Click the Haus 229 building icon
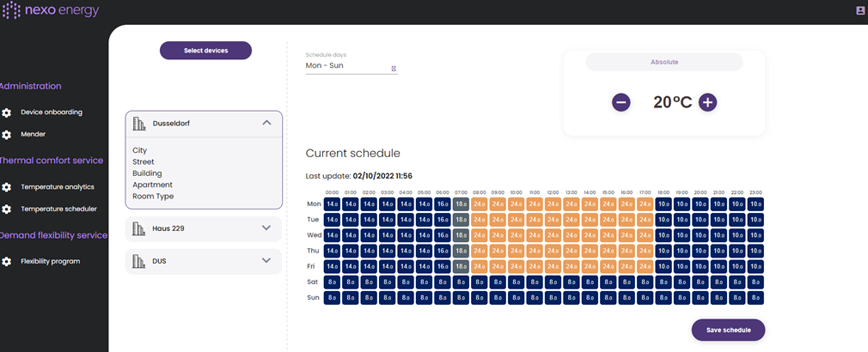Image resolution: width=868 pixels, height=352 pixels. pos(139,228)
